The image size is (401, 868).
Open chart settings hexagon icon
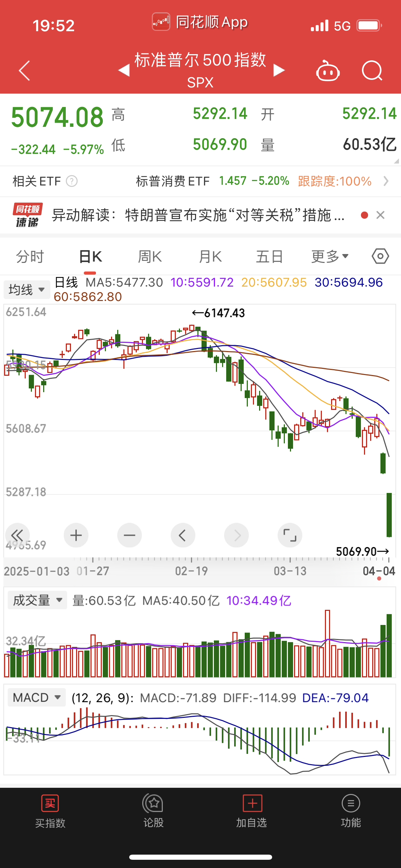pos(380,256)
